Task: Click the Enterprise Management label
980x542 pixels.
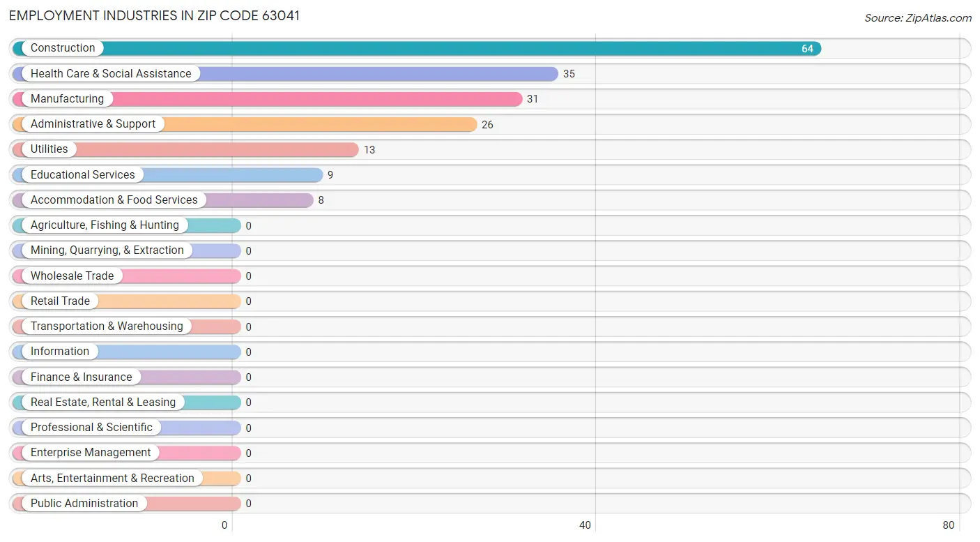Action: (x=91, y=453)
